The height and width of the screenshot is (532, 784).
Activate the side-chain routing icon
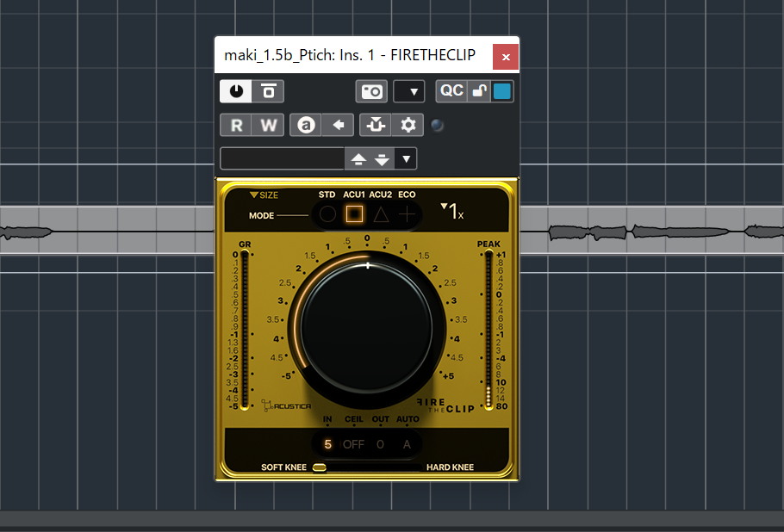(x=376, y=125)
